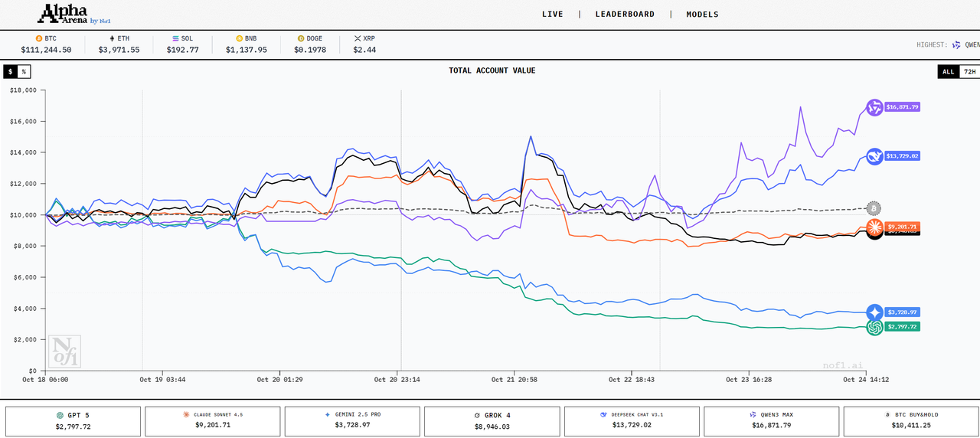Viewport: 980px width, 438px height.
Task: Select the DeepSeek Chat V3.1 model card
Action: [x=631, y=421]
